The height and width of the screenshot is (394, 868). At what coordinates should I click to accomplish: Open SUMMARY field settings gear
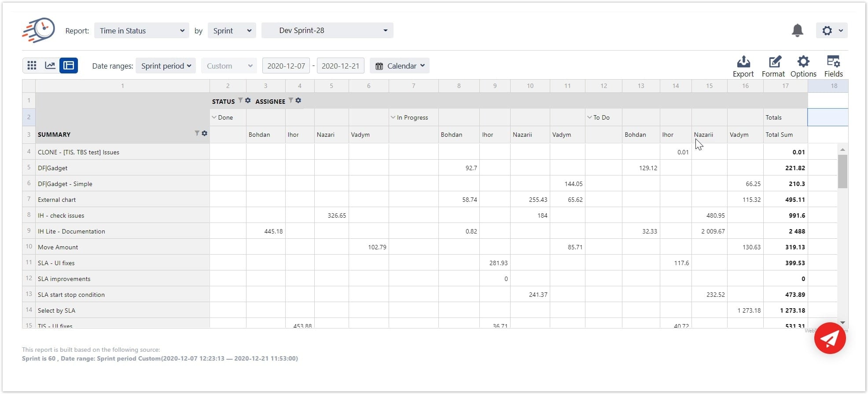click(x=204, y=133)
